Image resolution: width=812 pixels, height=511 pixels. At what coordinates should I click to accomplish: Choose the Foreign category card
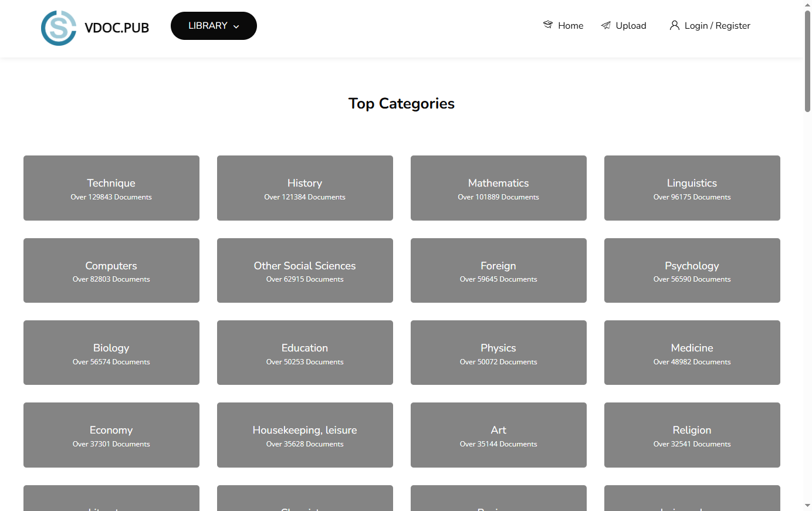click(x=499, y=270)
